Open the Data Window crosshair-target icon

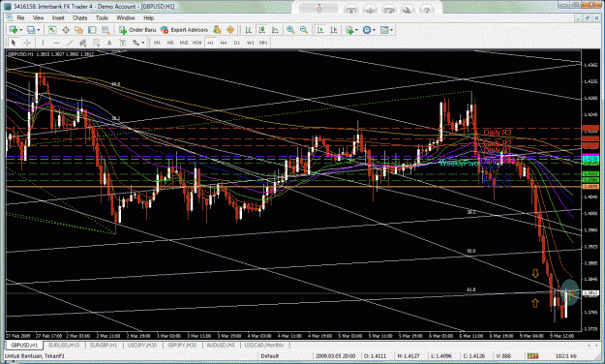point(66,30)
